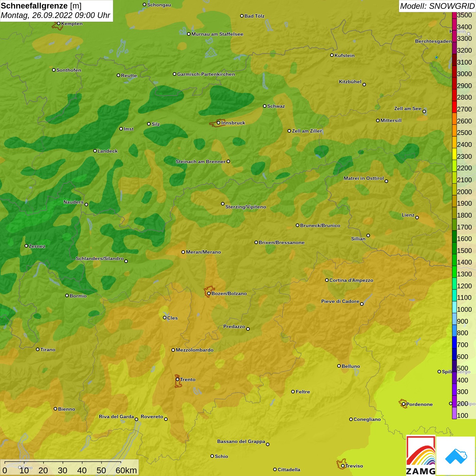
Task: Click the Tirano label
Action: coord(48,350)
